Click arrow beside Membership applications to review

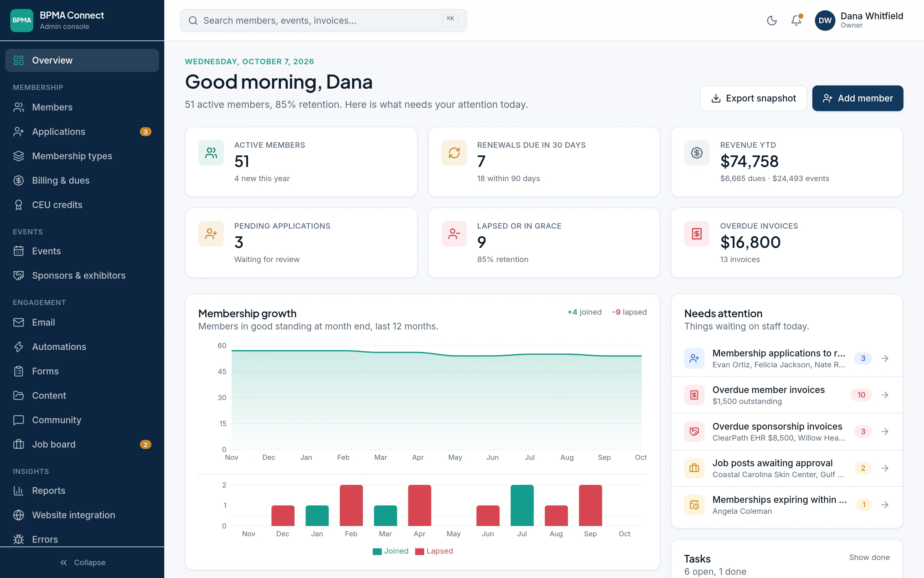[885, 359]
